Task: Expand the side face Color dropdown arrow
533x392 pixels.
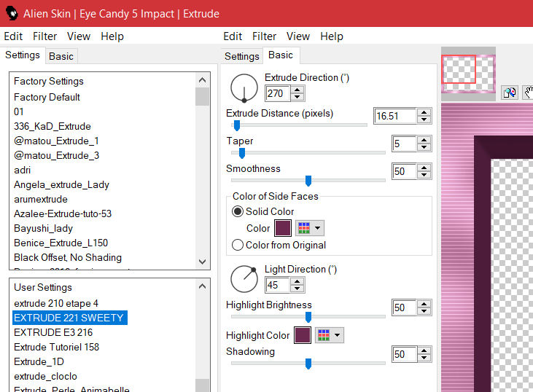Action: (317, 228)
